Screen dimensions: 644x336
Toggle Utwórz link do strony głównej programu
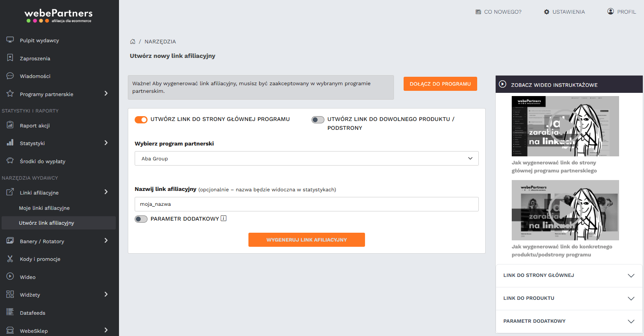[x=141, y=120]
